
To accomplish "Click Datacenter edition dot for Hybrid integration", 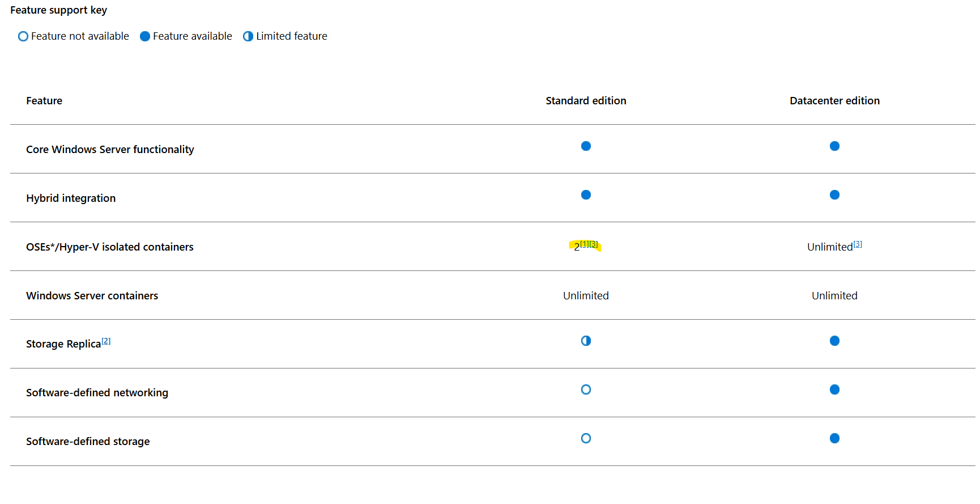I will point(834,195).
